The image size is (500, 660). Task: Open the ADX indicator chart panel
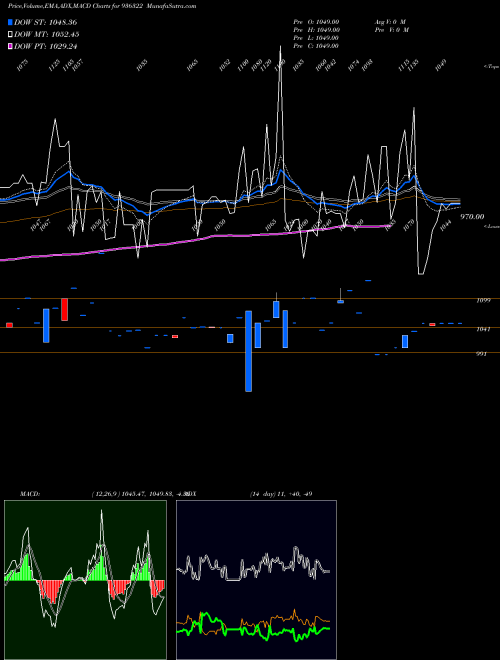click(256, 580)
